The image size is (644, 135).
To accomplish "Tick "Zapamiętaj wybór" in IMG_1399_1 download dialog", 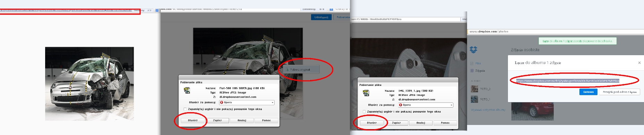I will (364, 111).
